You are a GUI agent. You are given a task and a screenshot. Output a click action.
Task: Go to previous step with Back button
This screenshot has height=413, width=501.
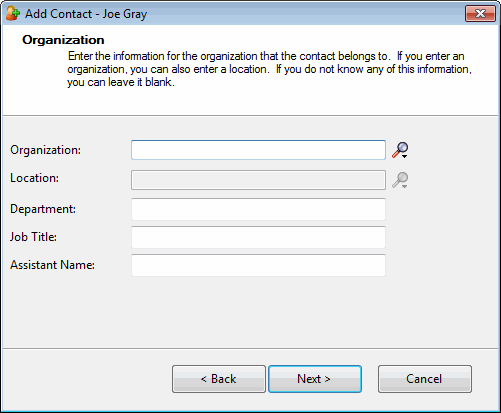(x=219, y=379)
